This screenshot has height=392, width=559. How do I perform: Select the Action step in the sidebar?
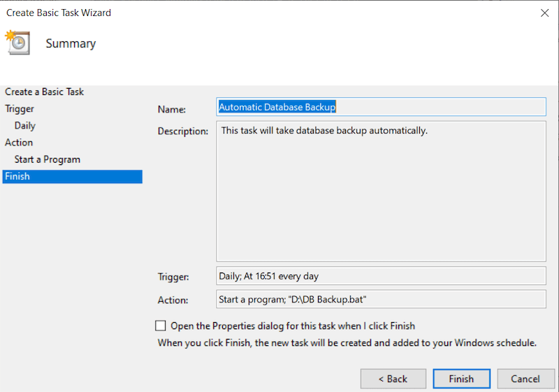pos(19,143)
